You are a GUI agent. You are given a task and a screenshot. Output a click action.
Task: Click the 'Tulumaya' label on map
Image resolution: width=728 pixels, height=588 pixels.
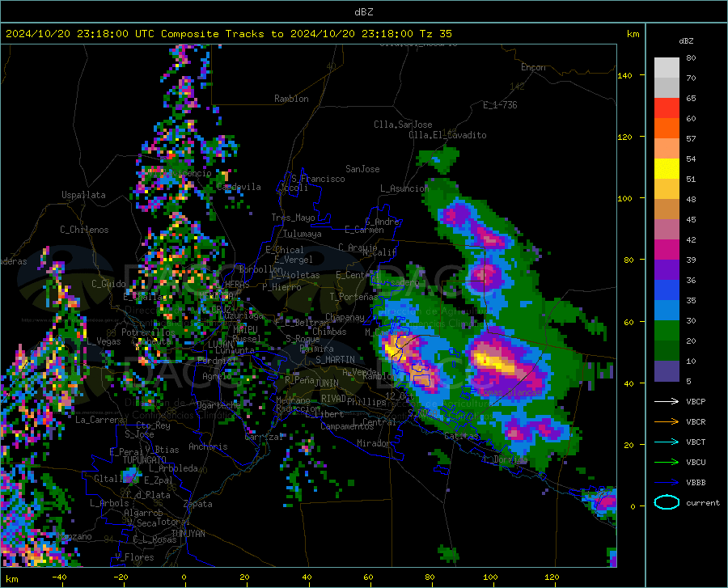303,234
